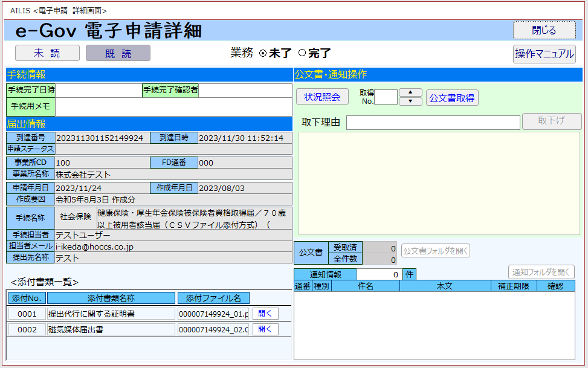Click the 手続用メモ field
This screenshot has width=588, height=368.
pos(173,107)
